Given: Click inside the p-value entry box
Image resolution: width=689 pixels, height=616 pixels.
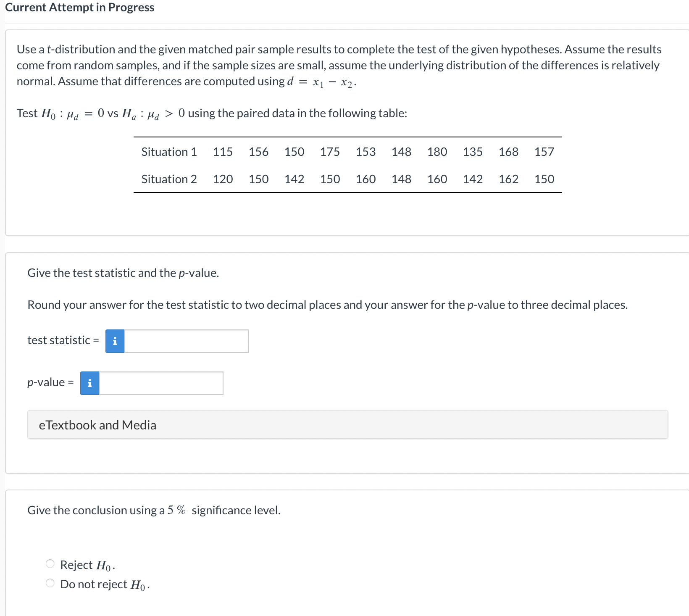Looking at the screenshot, I should pos(162,383).
